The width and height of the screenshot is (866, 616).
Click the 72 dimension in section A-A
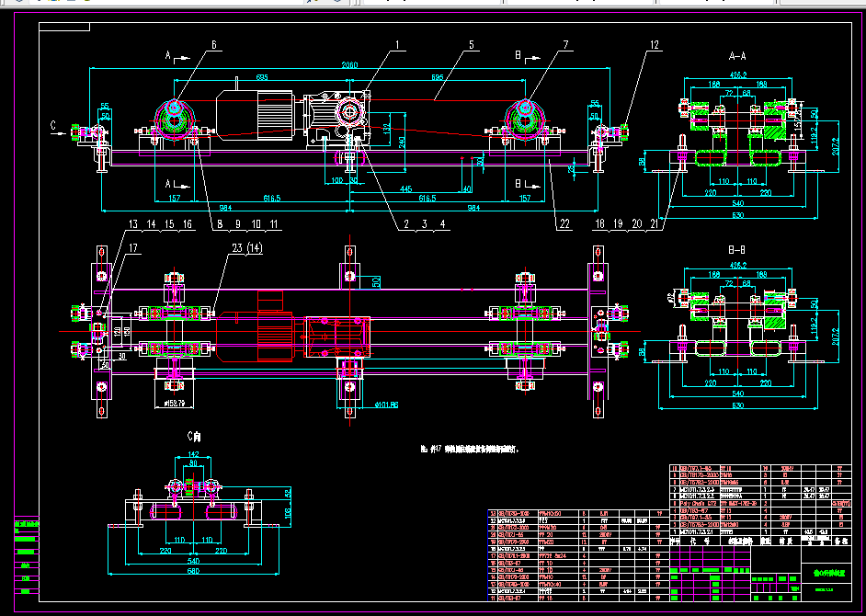tap(729, 93)
